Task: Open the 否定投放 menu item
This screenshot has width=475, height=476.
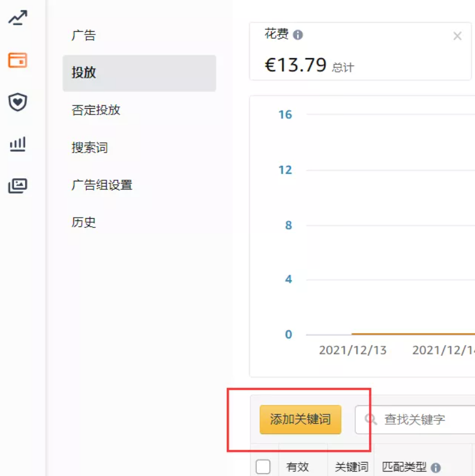Action: point(96,110)
